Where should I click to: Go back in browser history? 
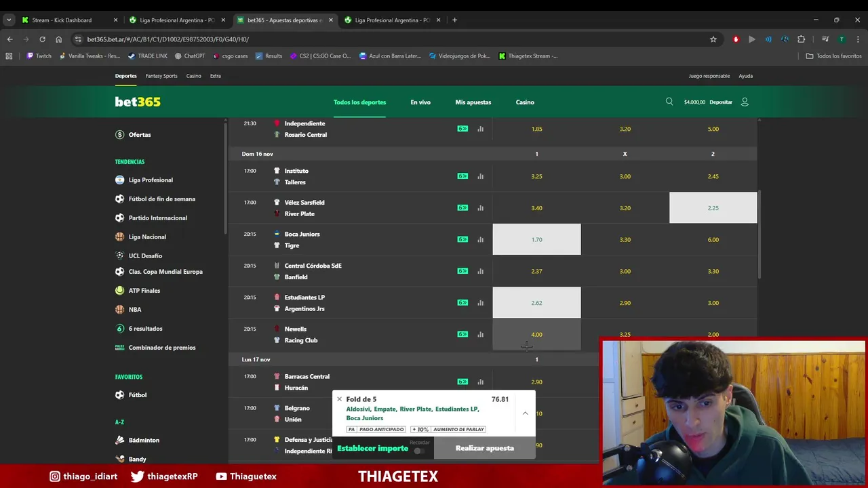pos(10,39)
